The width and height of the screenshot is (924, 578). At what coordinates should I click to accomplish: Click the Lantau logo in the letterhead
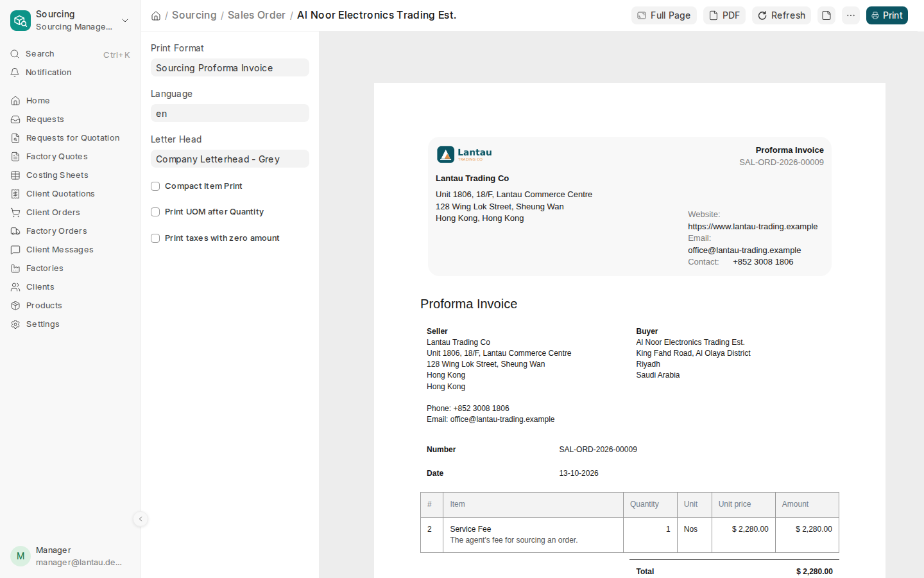click(x=465, y=154)
